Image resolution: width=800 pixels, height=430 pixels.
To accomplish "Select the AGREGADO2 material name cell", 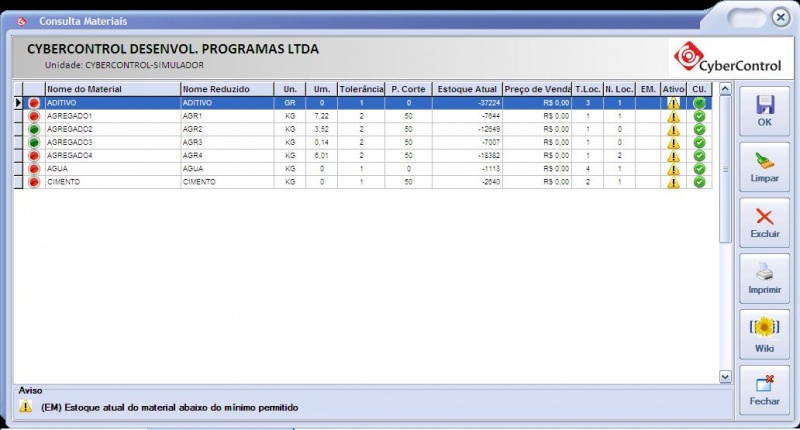I will click(113, 130).
